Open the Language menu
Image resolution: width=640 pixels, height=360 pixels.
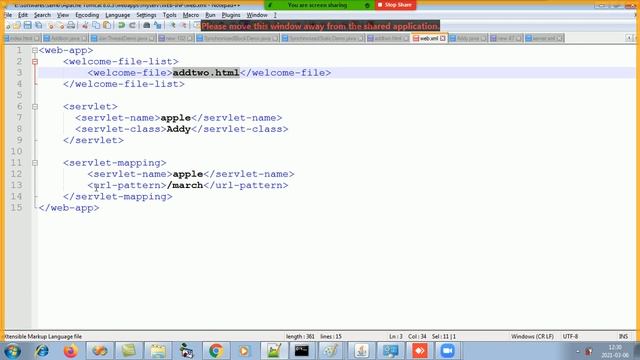(x=118, y=15)
